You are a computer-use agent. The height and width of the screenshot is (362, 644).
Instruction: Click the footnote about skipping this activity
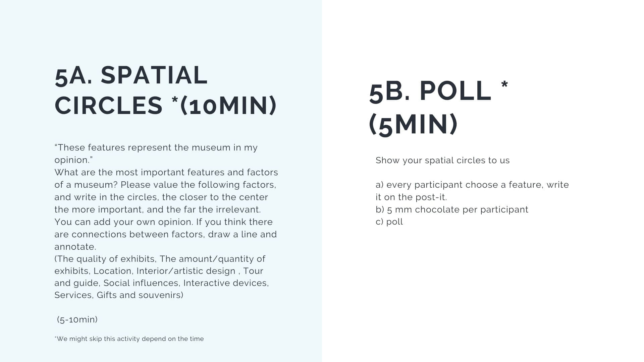pos(129,339)
